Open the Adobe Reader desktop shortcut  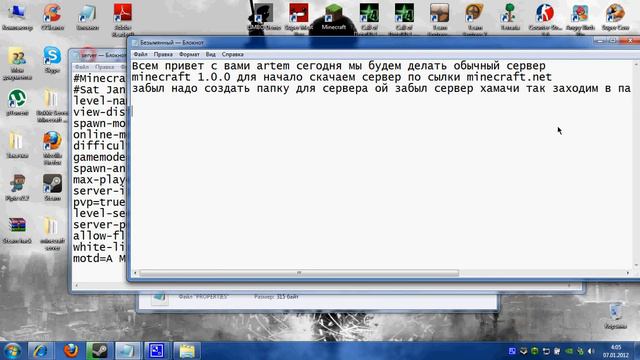tap(122, 20)
